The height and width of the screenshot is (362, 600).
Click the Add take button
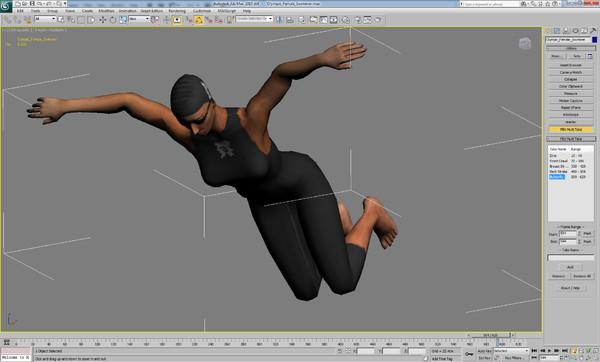pyautogui.click(x=571, y=267)
